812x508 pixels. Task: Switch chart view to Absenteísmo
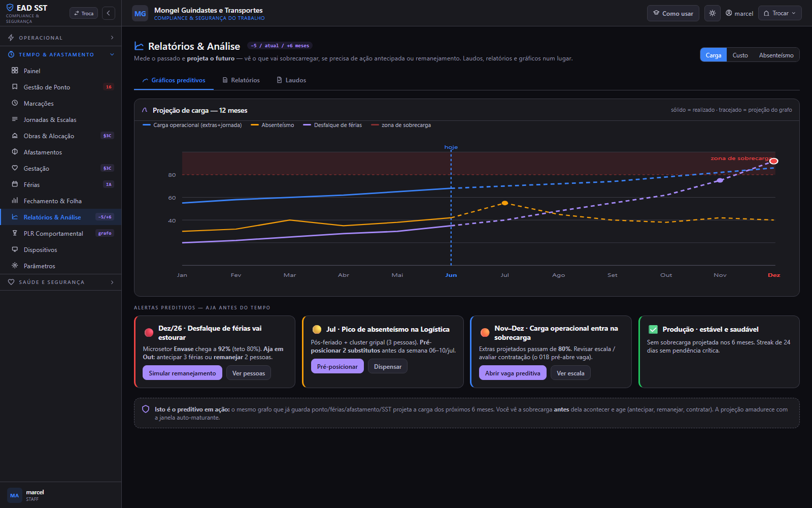pos(776,55)
